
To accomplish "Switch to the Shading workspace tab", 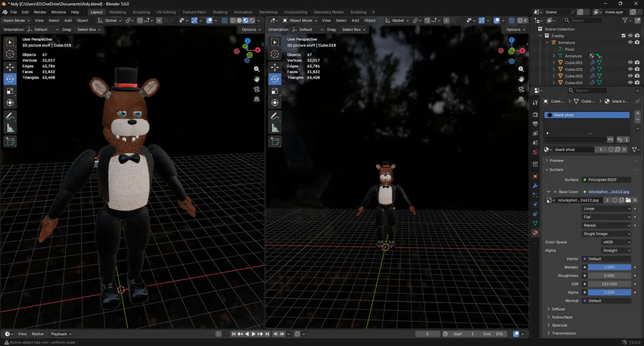I will (x=220, y=12).
